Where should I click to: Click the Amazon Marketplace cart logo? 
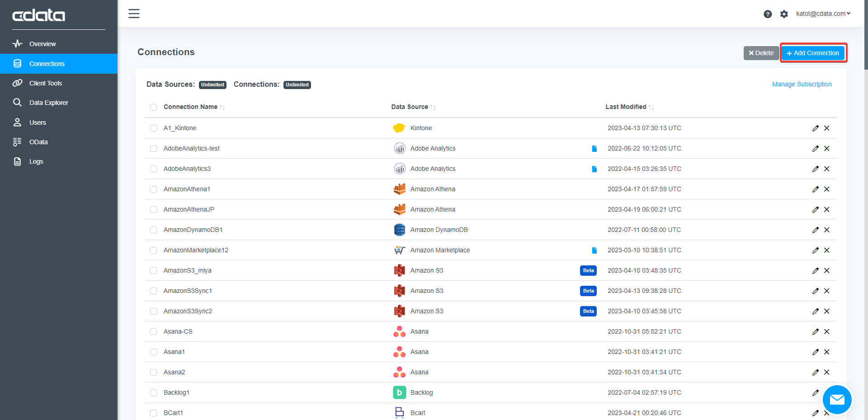(400, 250)
